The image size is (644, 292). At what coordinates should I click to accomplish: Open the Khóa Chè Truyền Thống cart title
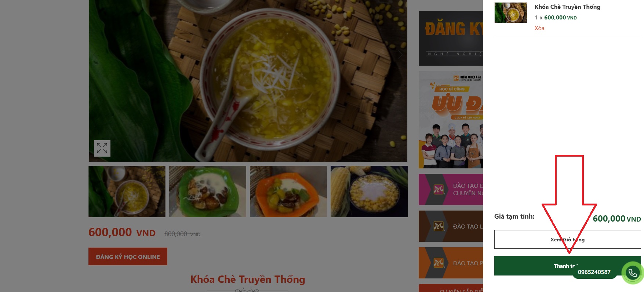(567, 7)
